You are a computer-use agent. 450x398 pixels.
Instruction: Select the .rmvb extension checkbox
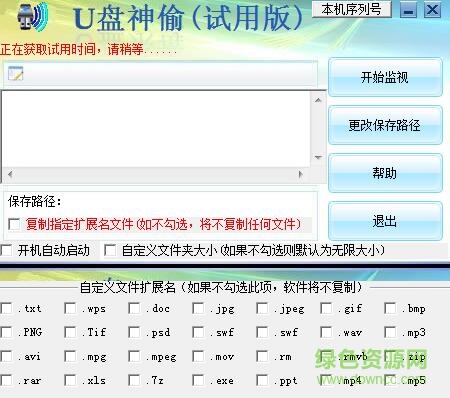(326, 356)
